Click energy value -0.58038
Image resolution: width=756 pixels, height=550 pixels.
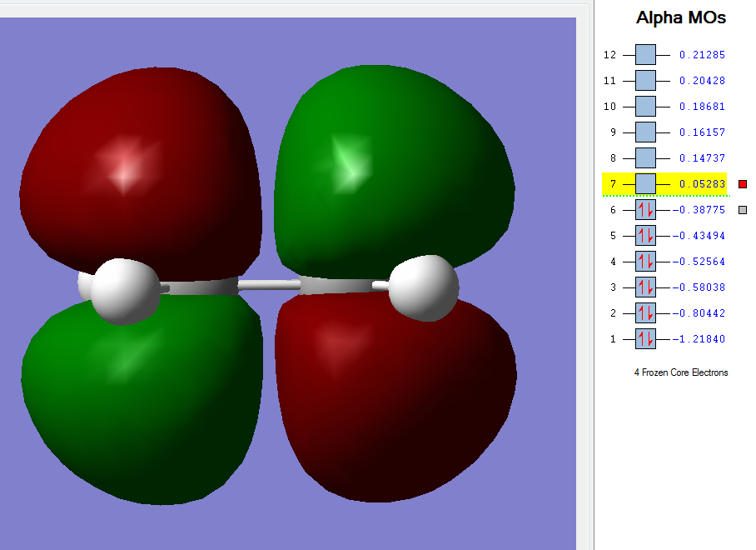[x=699, y=287]
